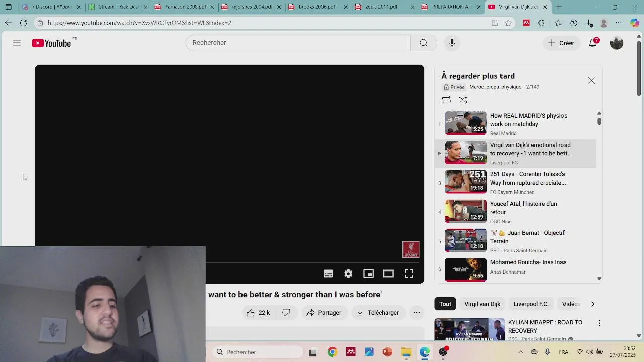Toggle playlist shuffle icon
The image size is (644, 362).
[463, 100]
